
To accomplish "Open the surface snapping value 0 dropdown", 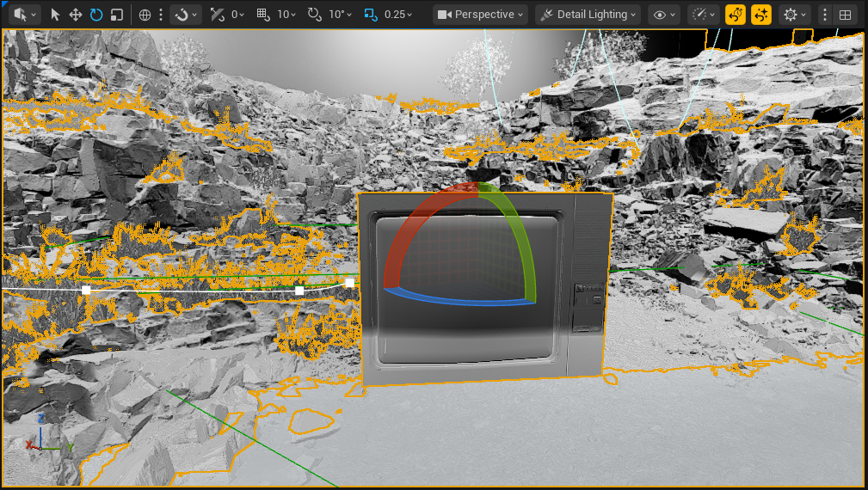I will [x=237, y=15].
